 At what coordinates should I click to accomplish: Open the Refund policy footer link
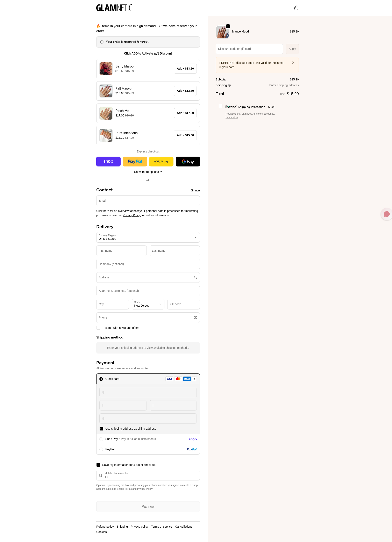(105, 527)
